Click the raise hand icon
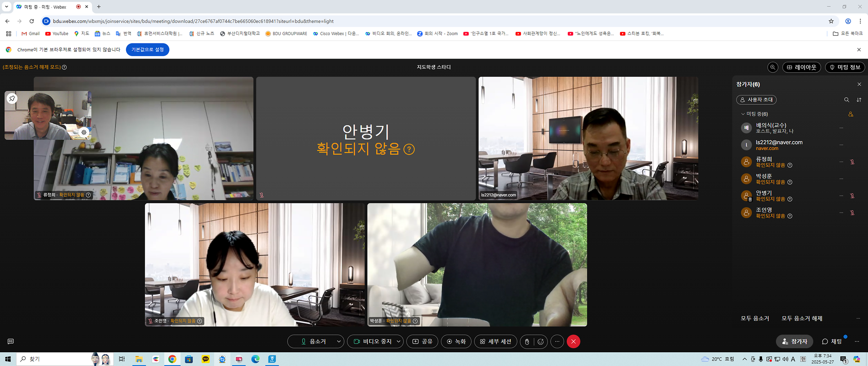This screenshot has width=868, height=366. 527,342
